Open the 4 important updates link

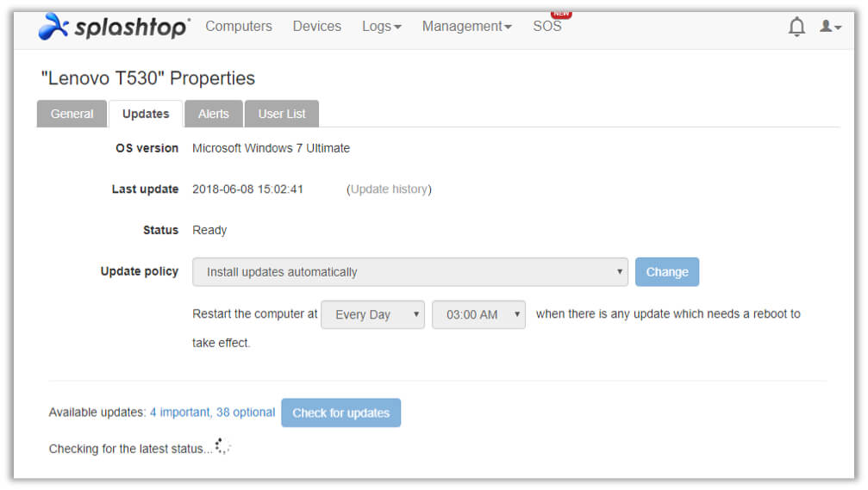click(180, 412)
